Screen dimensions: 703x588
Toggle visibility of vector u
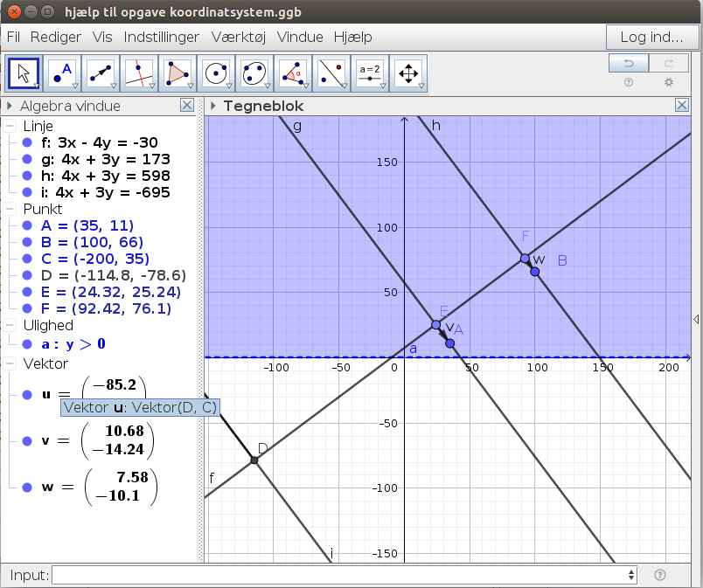coord(27,395)
